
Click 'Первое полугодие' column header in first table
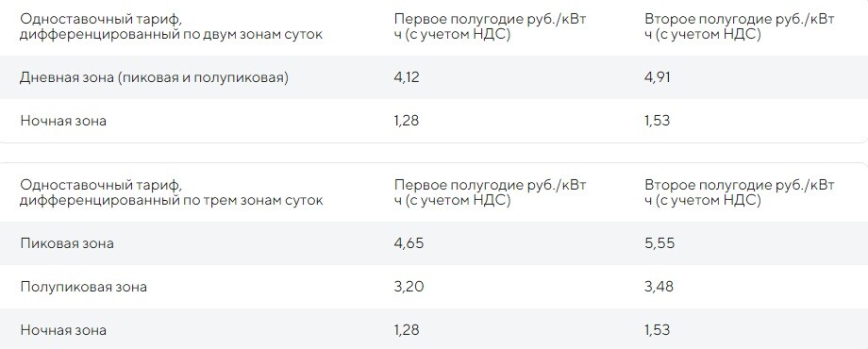490,26
